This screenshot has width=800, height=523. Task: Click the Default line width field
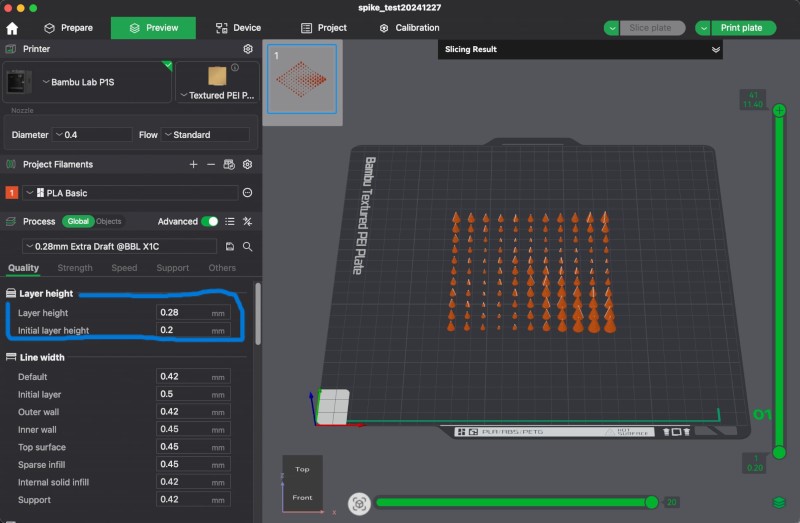(193, 377)
